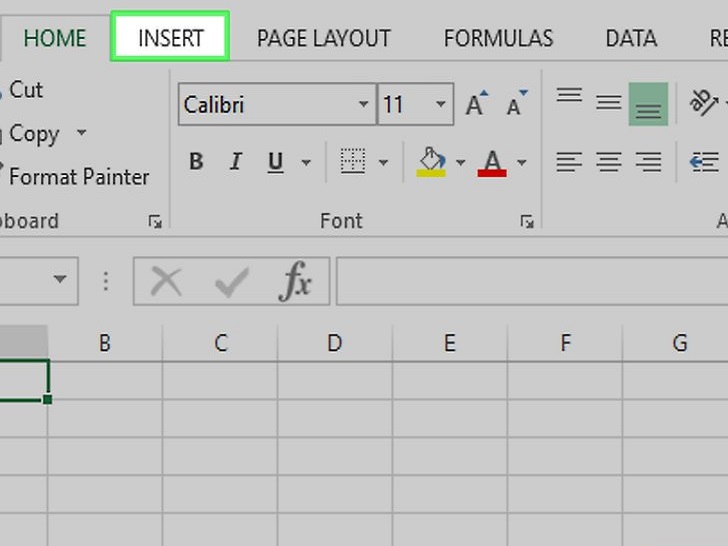Image resolution: width=728 pixels, height=546 pixels.
Task: Click the Insert Function fx icon
Action: 296,283
